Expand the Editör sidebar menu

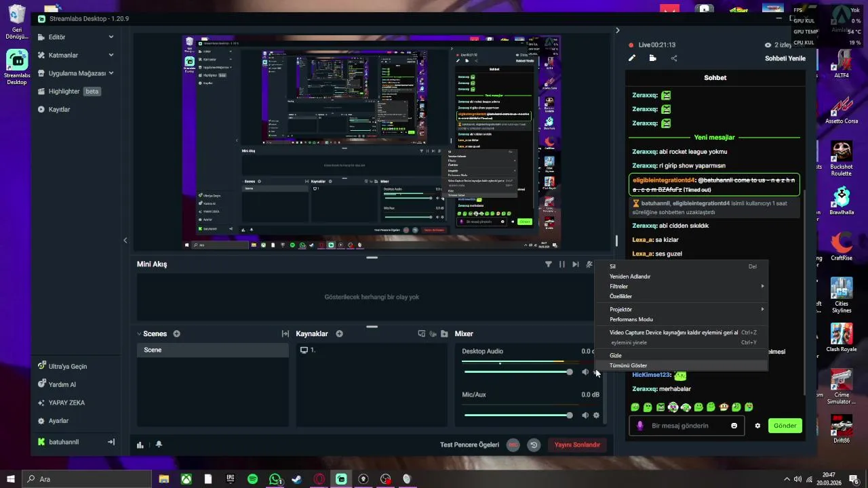click(x=111, y=37)
